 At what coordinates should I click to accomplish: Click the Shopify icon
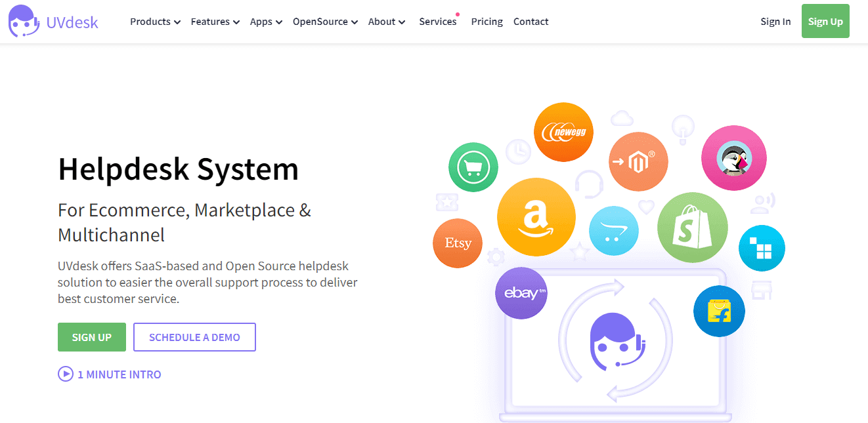click(x=692, y=227)
